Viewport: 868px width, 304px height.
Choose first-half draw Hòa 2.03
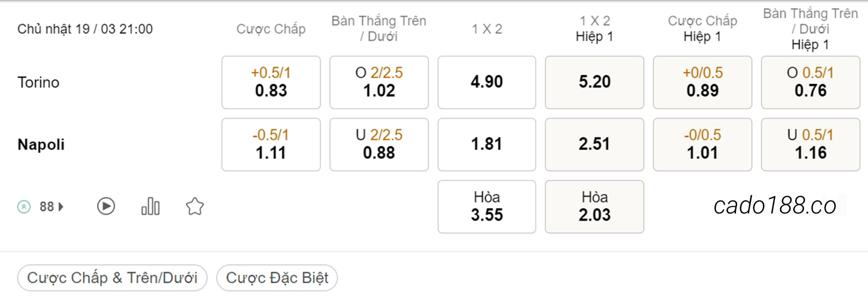coord(594,207)
